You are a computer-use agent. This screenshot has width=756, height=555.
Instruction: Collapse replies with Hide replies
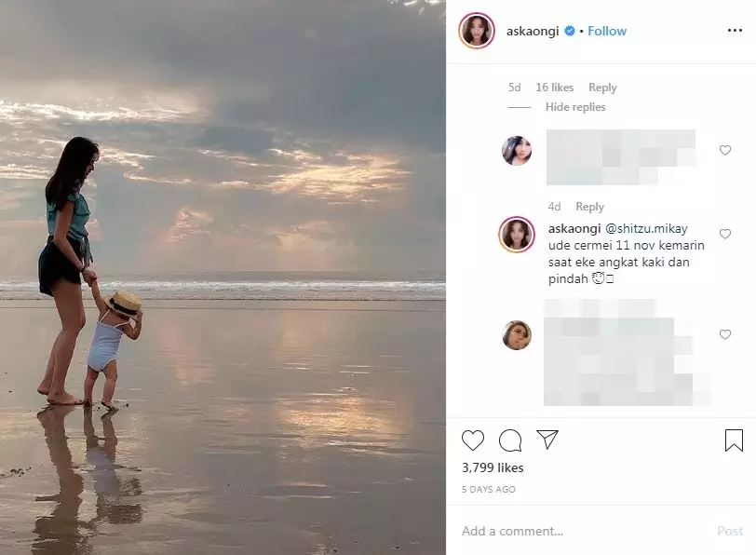tap(575, 106)
